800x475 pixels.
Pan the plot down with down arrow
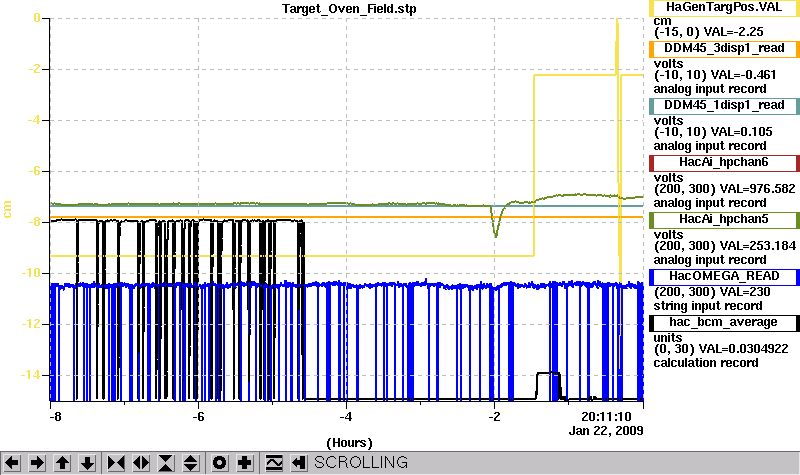pyautogui.click(x=87, y=463)
